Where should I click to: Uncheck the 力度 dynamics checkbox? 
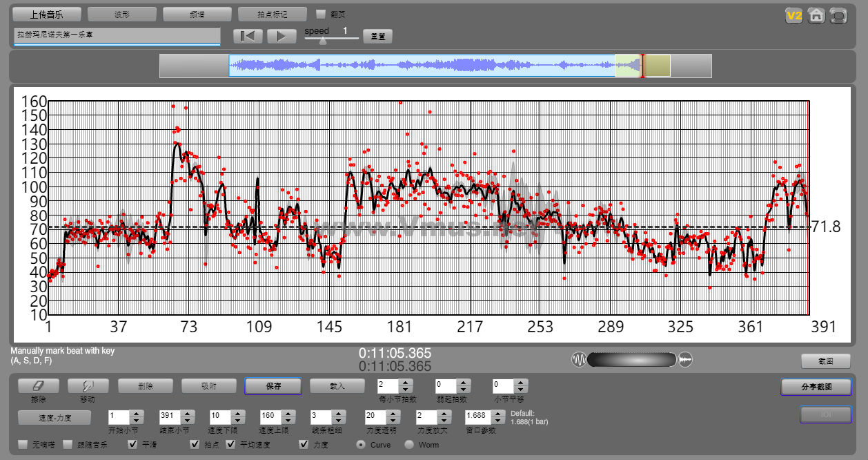(304, 444)
